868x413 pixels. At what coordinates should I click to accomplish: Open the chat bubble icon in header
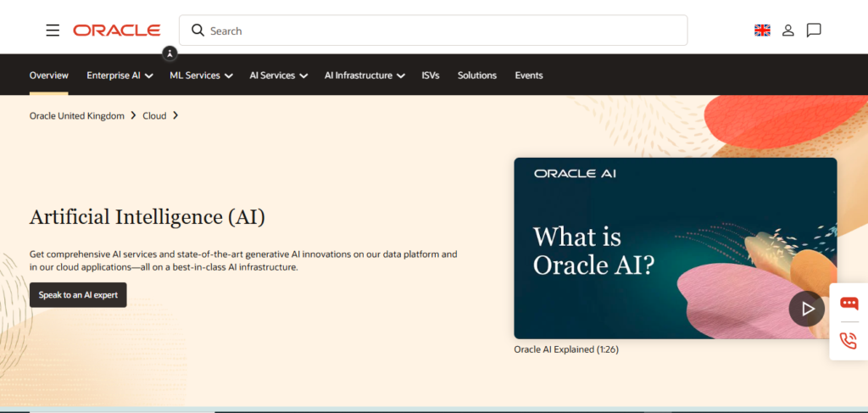click(814, 31)
